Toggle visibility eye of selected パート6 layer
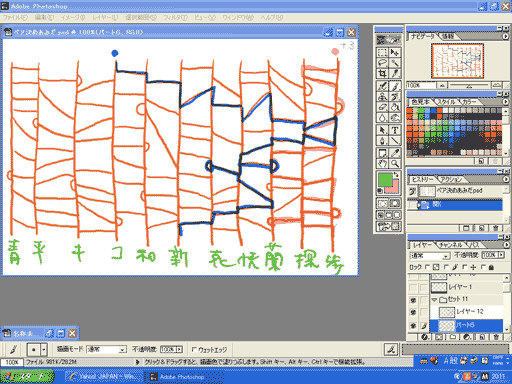512x384 pixels. coord(413,325)
